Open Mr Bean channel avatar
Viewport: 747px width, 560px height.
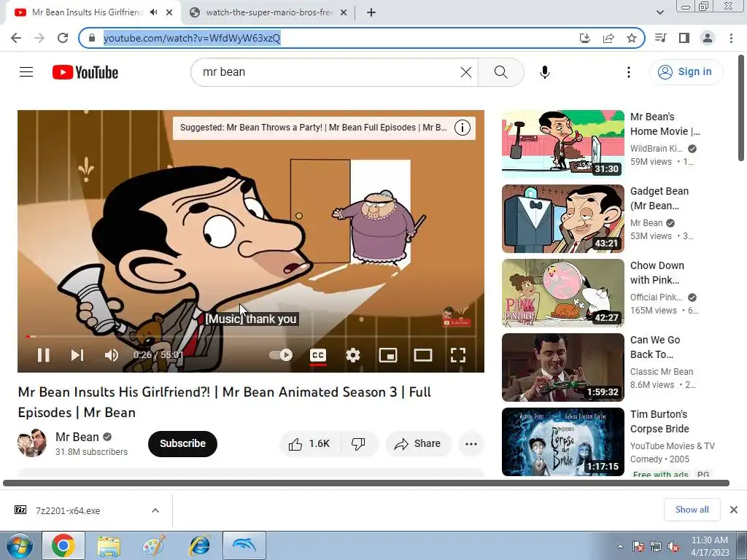click(32, 443)
